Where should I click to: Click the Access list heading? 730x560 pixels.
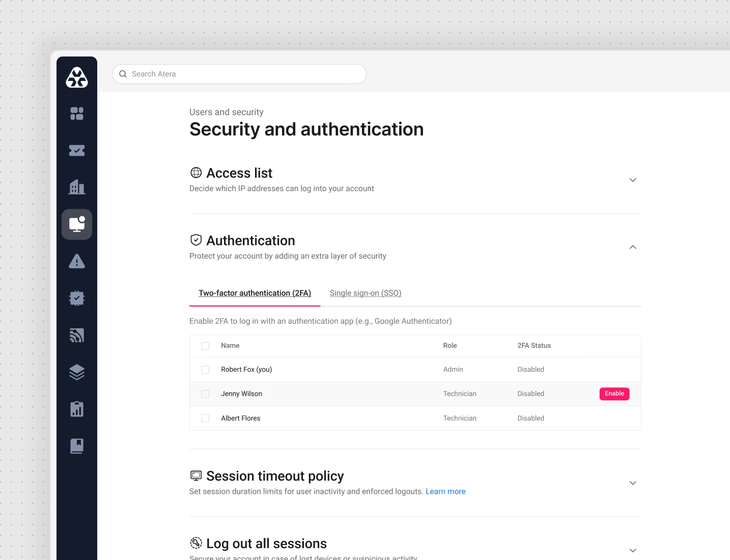239,173
